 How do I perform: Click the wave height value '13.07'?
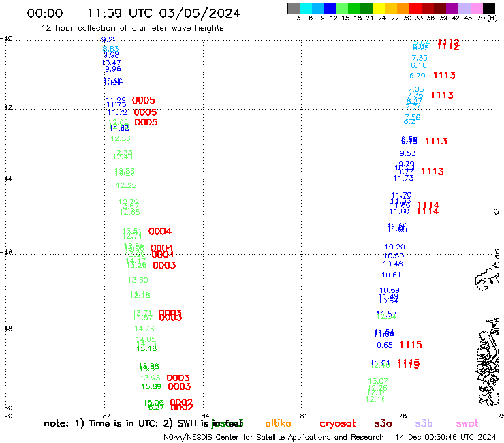(x=378, y=381)
